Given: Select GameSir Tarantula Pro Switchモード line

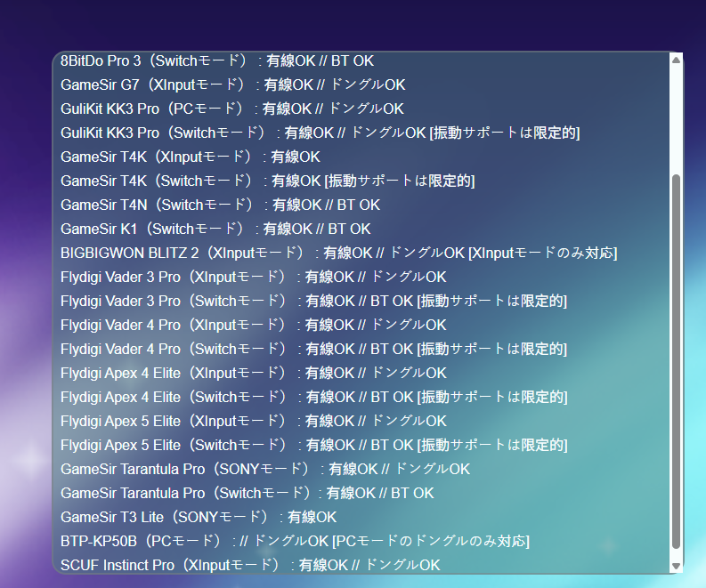Looking at the screenshot, I should [x=248, y=493].
